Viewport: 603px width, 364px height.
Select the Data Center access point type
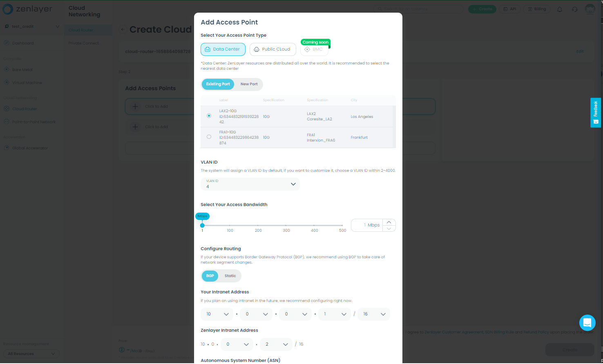click(223, 49)
